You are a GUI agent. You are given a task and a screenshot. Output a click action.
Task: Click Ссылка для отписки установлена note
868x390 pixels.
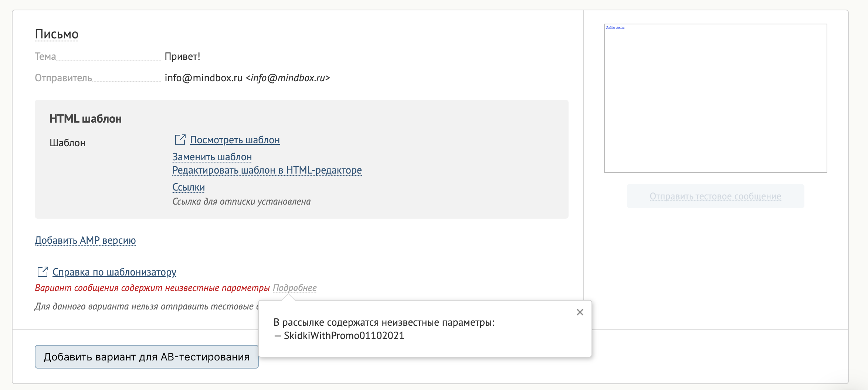pyautogui.click(x=241, y=202)
